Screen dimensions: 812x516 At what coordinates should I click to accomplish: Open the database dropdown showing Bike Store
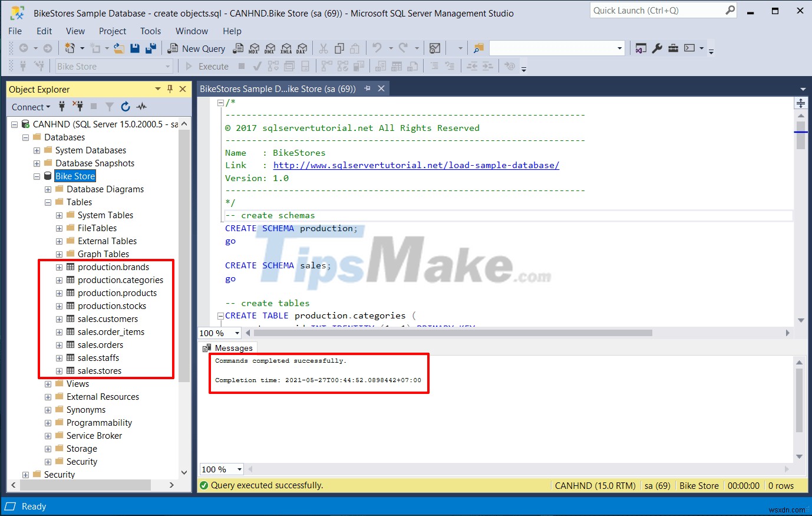(x=167, y=66)
